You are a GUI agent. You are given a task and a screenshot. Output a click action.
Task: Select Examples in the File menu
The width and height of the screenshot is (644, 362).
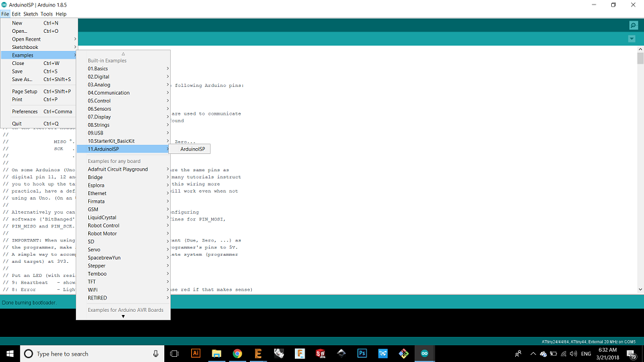[x=39, y=55]
